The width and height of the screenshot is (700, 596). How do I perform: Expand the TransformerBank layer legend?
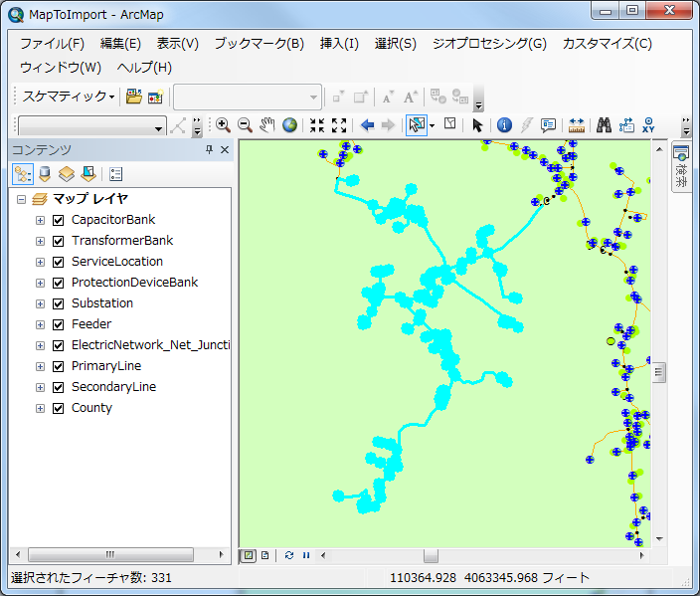(x=40, y=241)
